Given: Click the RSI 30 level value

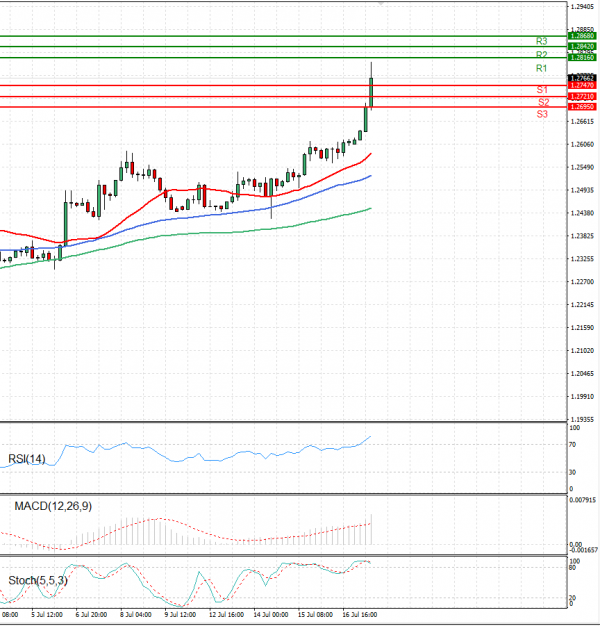Looking at the screenshot, I should [x=572, y=472].
